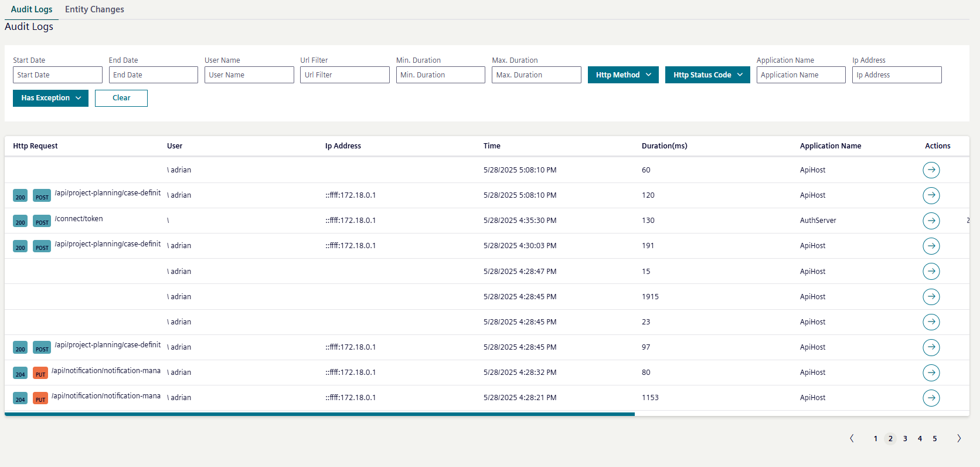Focus the Start Date input field

pos(57,75)
